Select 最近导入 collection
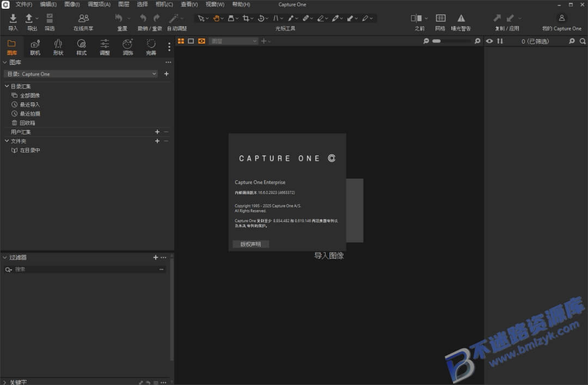 29,105
